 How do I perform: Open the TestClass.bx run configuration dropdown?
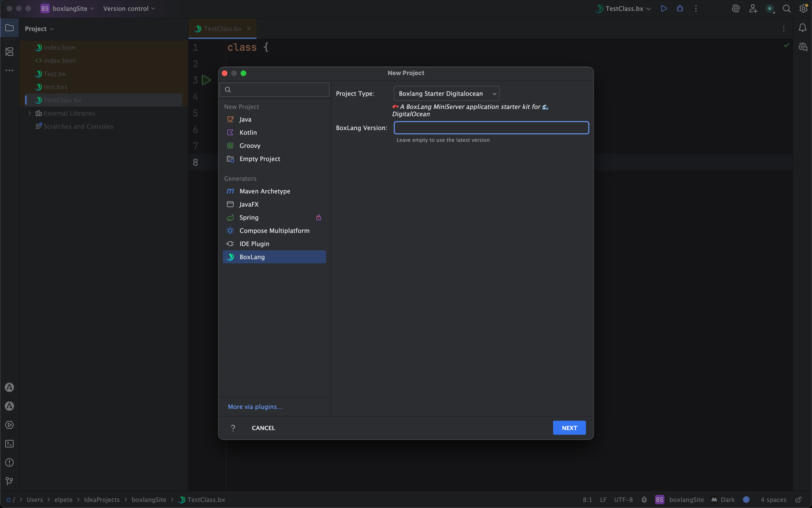point(623,8)
